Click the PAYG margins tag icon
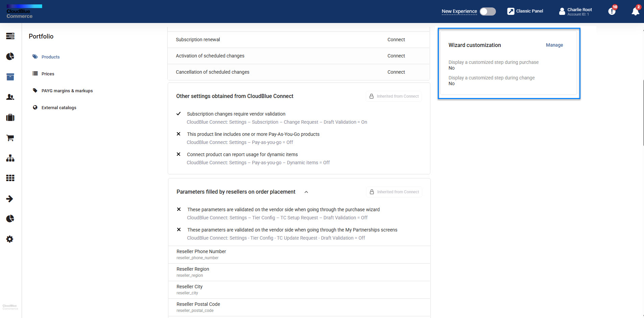This screenshot has height=318, width=644. tap(35, 90)
